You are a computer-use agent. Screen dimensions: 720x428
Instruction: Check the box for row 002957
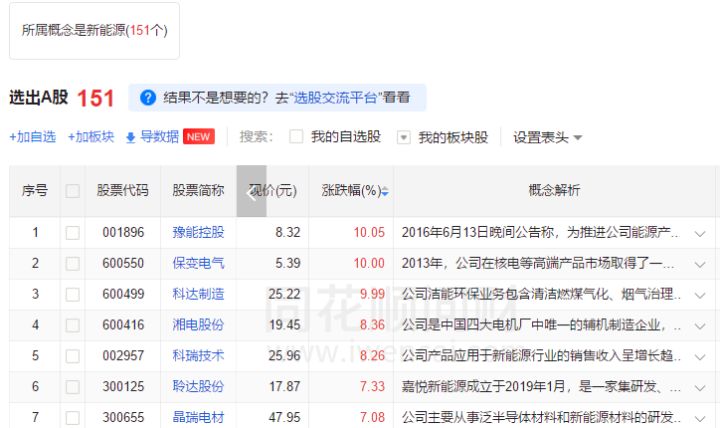[x=73, y=356]
